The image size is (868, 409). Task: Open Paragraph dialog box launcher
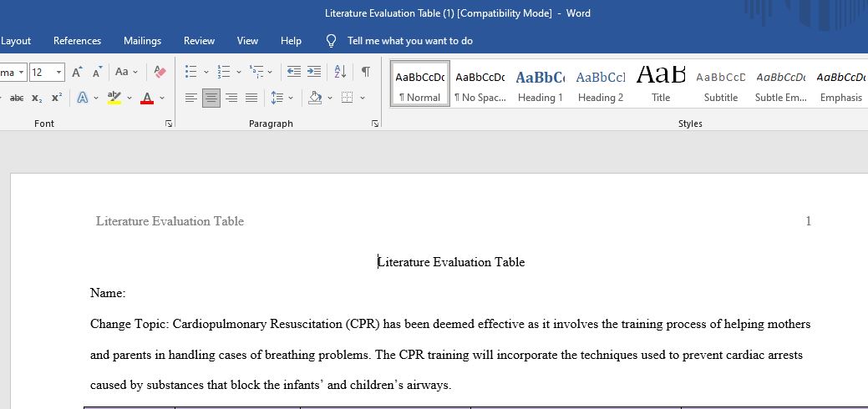[375, 124]
